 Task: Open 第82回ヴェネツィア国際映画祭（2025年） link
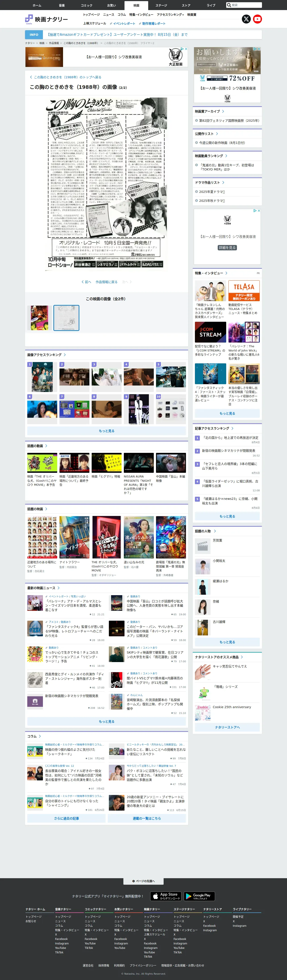(229, 121)
